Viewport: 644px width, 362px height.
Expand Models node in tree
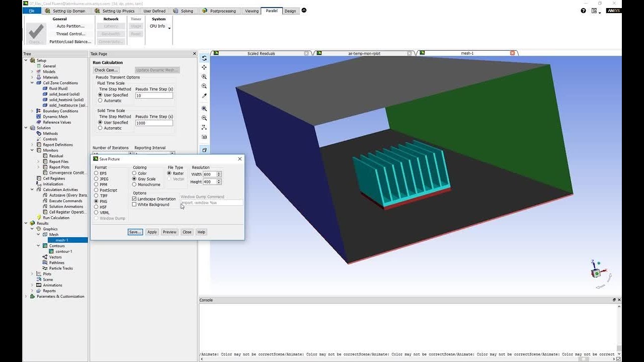(32, 72)
